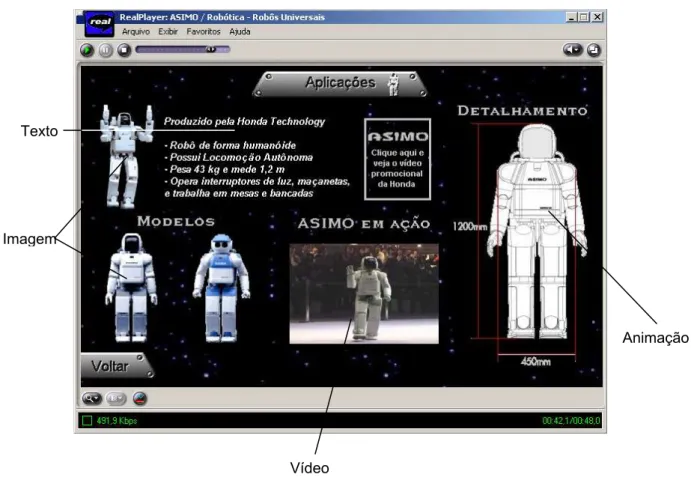Click the seek slider thumb on the progress bar
Viewport: 691px width, 477px height.
211,49
